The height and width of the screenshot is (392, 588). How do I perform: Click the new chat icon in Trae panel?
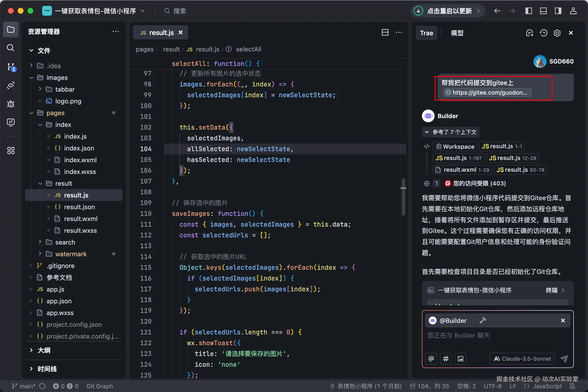[x=529, y=33]
